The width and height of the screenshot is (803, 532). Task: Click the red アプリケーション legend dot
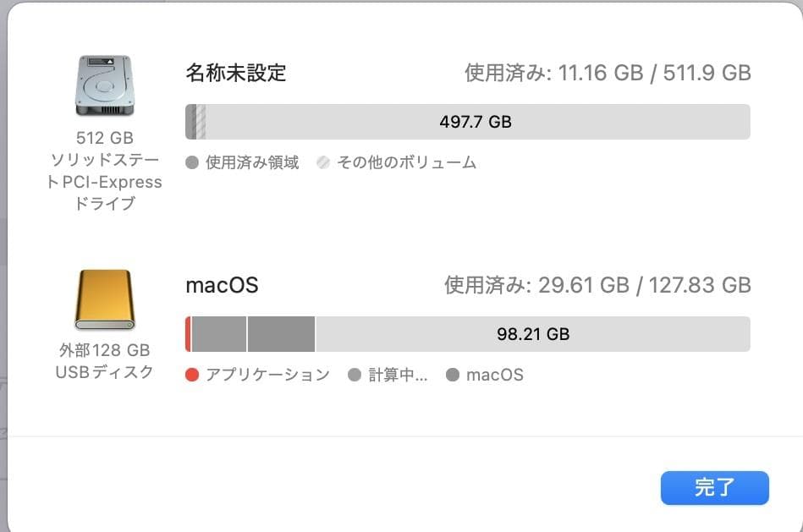193,375
